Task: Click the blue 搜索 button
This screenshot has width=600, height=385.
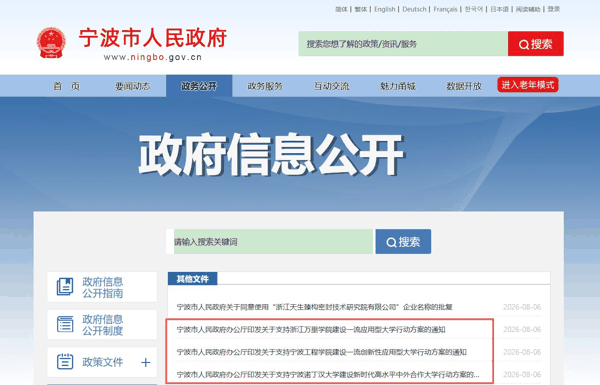Action: point(403,241)
